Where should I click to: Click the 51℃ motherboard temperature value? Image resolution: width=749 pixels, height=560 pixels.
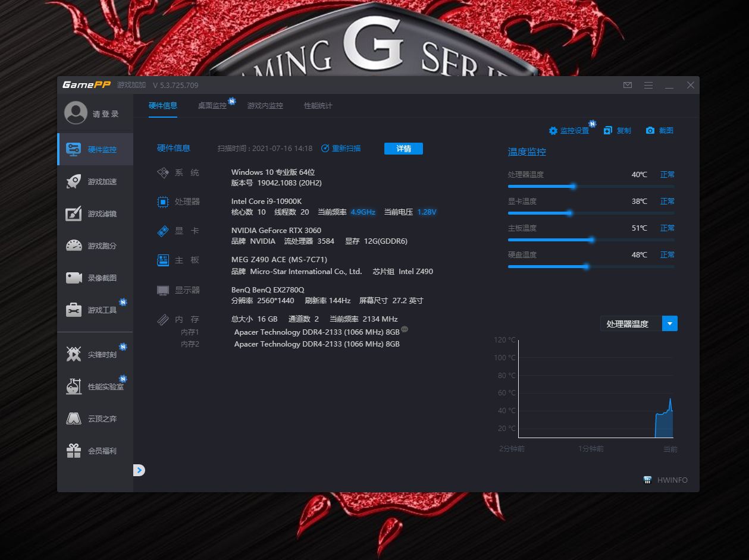(x=639, y=228)
